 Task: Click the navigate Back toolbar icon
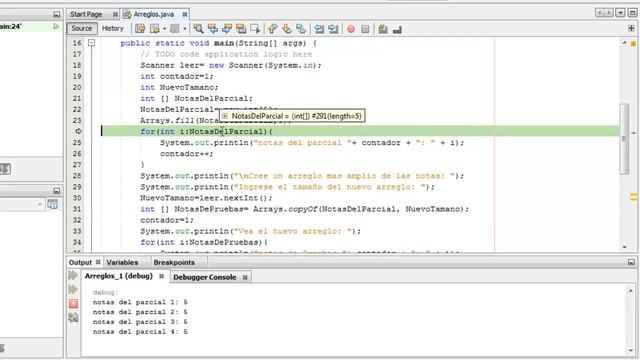(155, 29)
